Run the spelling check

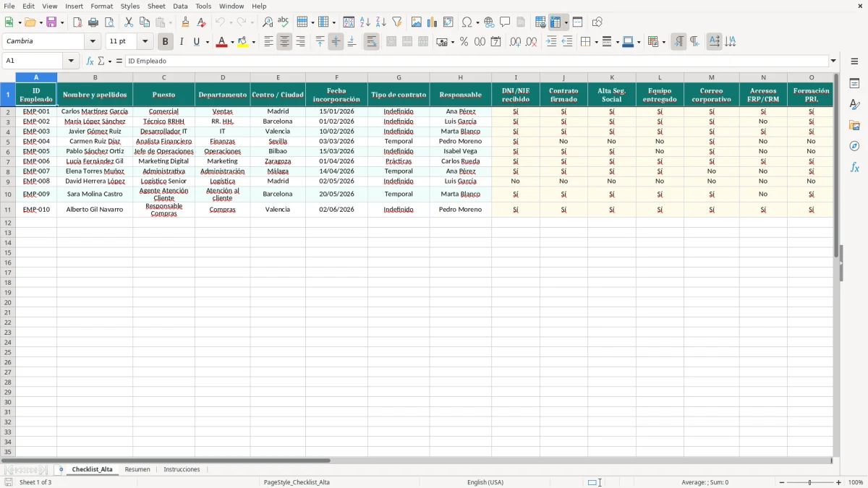[284, 22]
